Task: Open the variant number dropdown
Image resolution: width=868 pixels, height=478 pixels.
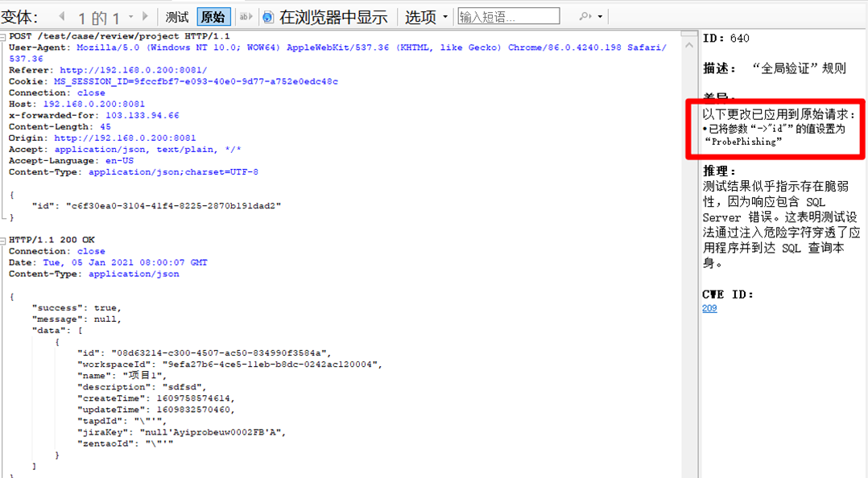Action: tap(130, 17)
